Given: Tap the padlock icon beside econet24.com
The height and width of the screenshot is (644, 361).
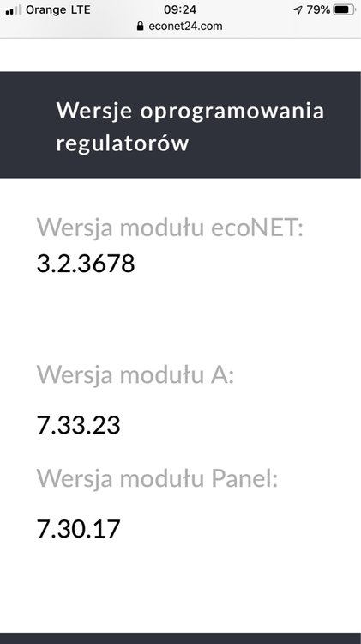Looking at the screenshot, I should (141, 27).
